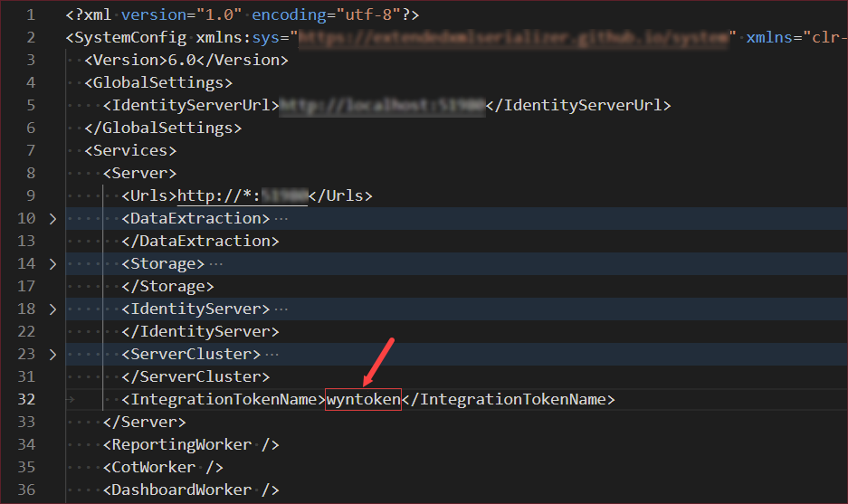Image resolution: width=848 pixels, height=504 pixels.
Task: Unfold the ellipsis after ServerCluster tag
Action: [272, 355]
